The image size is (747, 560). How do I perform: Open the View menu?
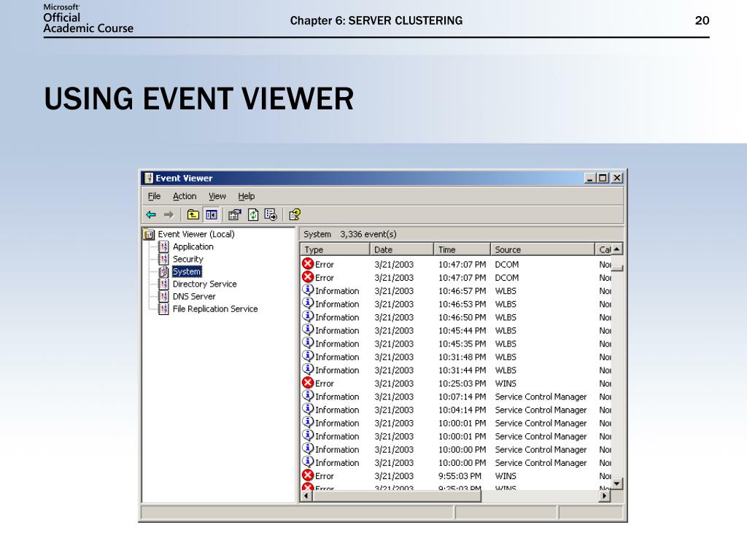(217, 196)
